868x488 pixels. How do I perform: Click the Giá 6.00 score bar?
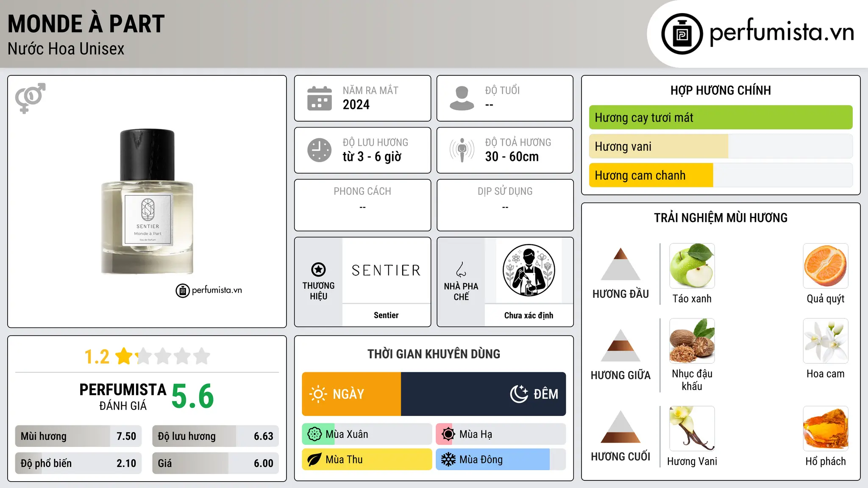pyautogui.click(x=215, y=463)
